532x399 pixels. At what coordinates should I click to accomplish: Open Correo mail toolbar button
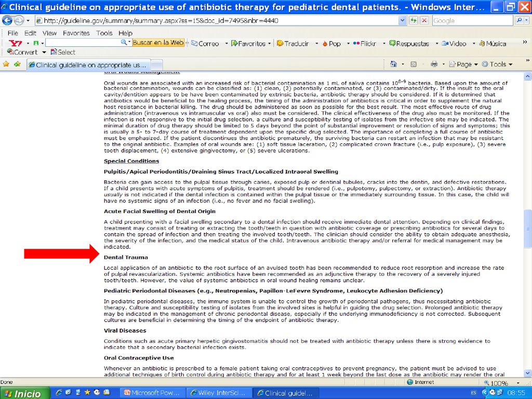pos(205,44)
